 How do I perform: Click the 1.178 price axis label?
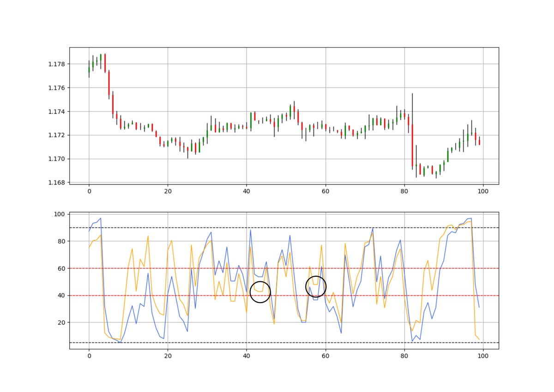coord(57,64)
